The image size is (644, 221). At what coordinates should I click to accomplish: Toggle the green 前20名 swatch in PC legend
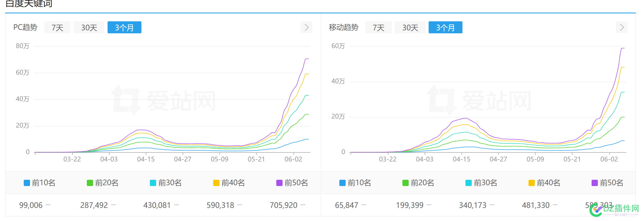[90, 183]
